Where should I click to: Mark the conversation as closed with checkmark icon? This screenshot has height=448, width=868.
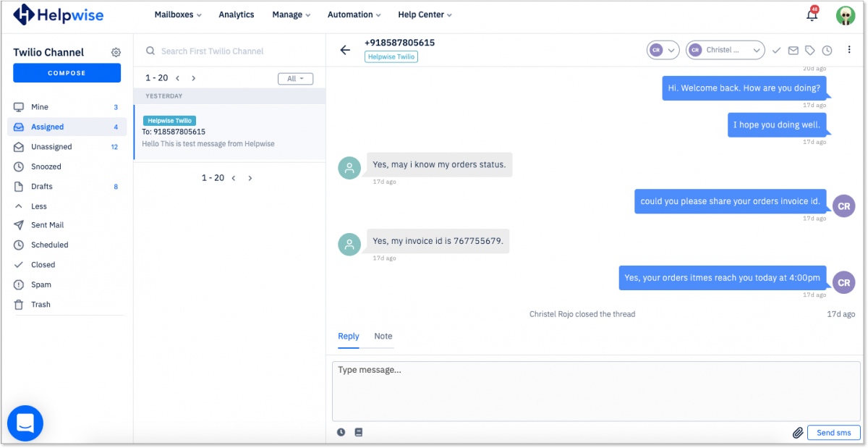click(x=776, y=50)
